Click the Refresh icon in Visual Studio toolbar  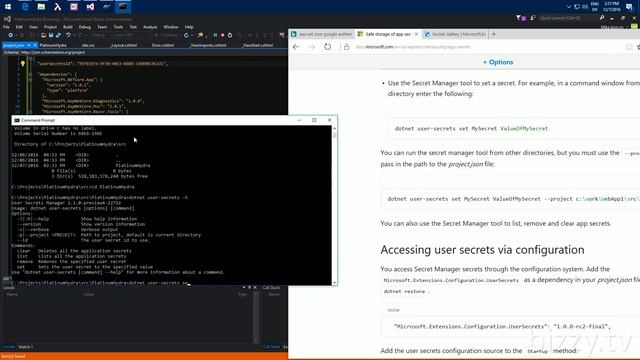coord(186,36)
